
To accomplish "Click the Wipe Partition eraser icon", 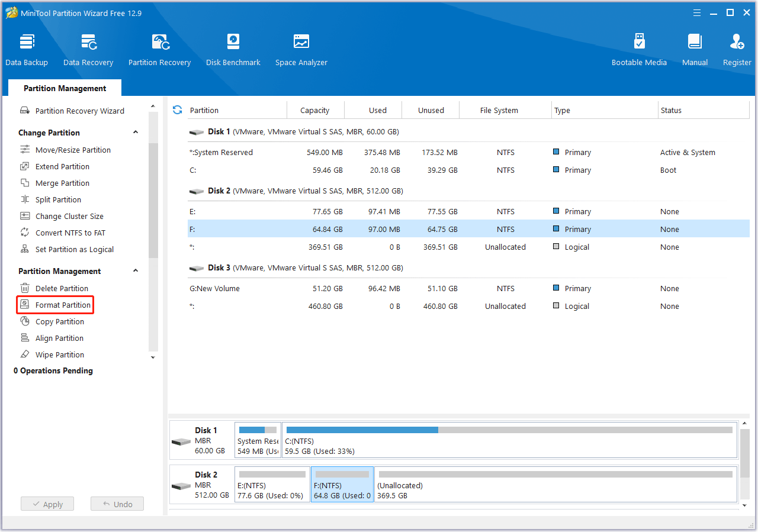I will click(x=25, y=354).
